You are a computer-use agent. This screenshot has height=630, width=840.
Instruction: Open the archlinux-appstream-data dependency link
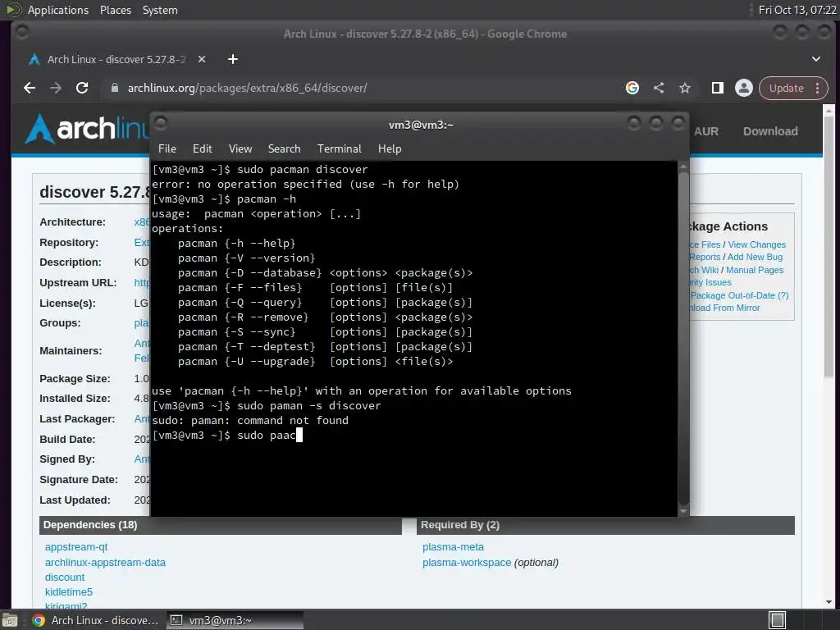click(x=105, y=563)
